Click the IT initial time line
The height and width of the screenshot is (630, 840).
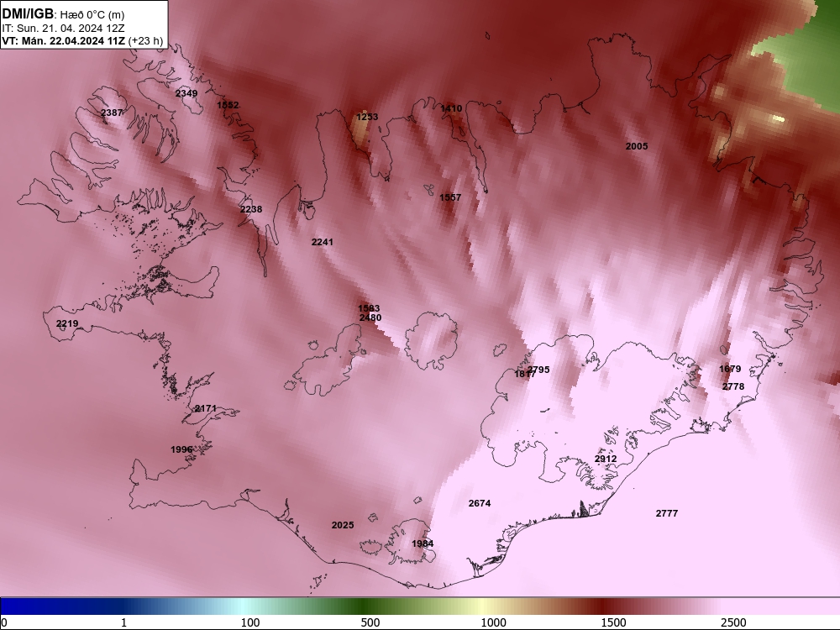click(63, 28)
